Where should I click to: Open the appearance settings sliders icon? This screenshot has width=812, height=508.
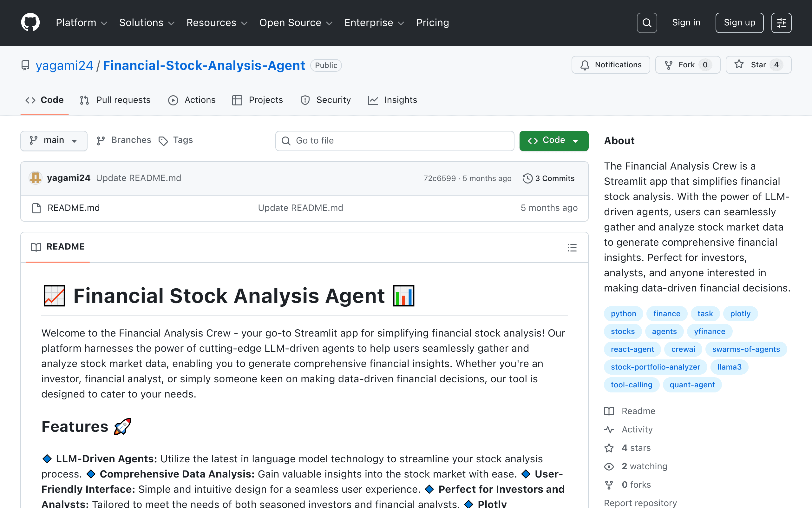coord(781,23)
